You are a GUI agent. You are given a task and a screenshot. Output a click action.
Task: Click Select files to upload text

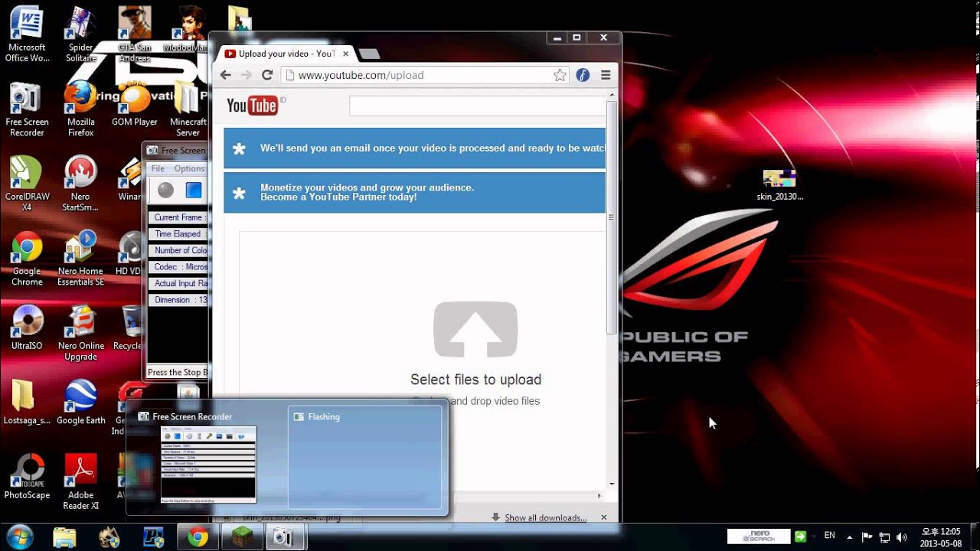[x=475, y=380]
